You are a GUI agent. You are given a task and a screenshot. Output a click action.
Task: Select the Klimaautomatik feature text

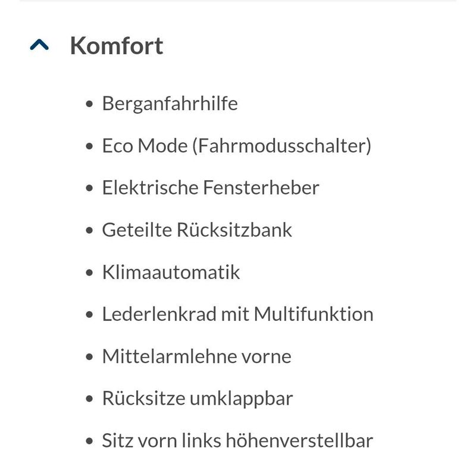click(171, 272)
